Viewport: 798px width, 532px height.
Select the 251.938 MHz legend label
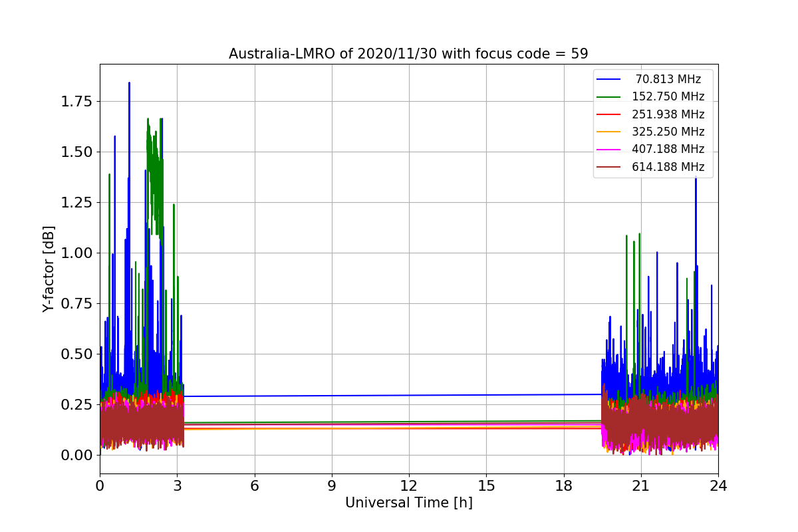coord(668,114)
